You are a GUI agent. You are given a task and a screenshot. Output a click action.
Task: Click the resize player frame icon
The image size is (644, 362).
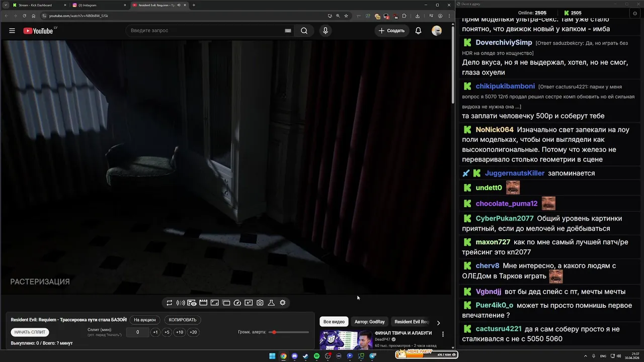tap(214, 303)
